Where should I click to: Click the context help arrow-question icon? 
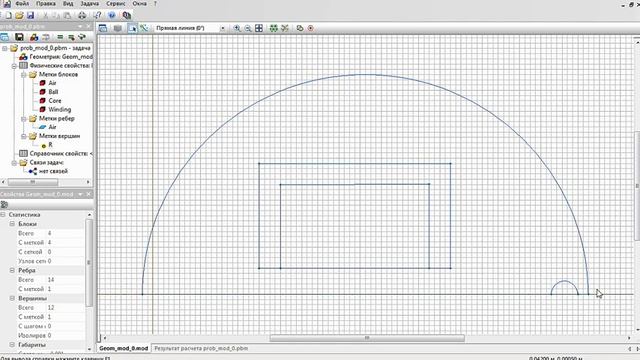[x=97, y=16]
